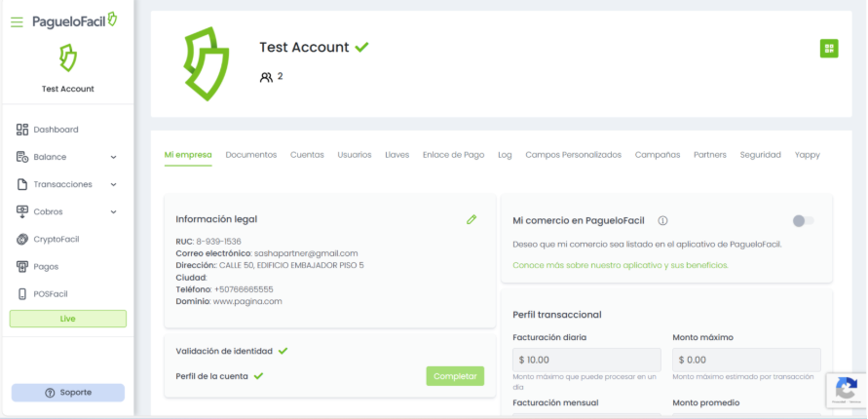
Task: Open the hamburger menu icon
Action: [17, 21]
